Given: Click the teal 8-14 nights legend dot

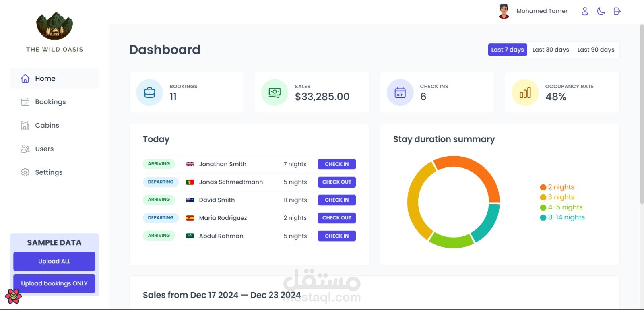Looking at the screenshot, I should pyautogui.click(x=543, y=217).
